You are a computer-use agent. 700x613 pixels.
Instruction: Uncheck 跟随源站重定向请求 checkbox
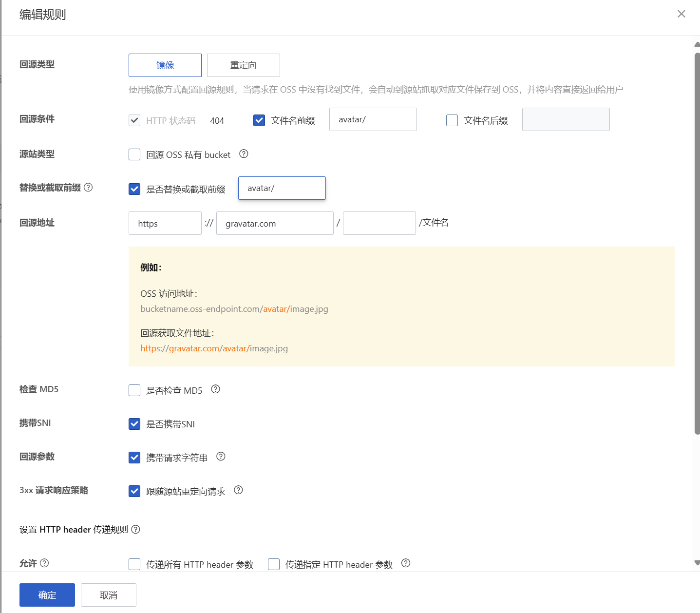click(134, 491)
